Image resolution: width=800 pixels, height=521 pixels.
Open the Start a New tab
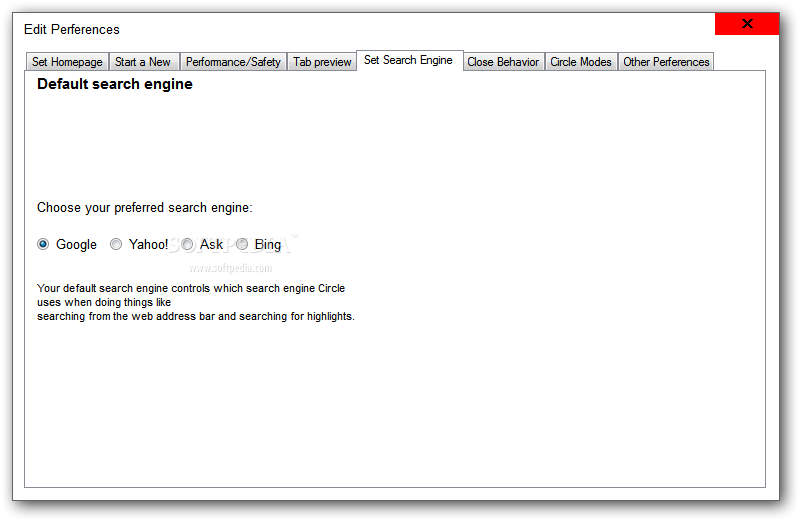[x=143, y=62]
